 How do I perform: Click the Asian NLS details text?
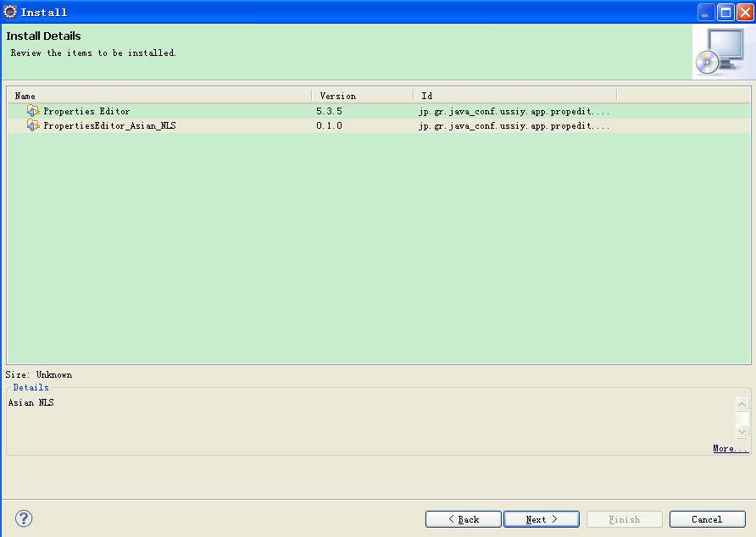[x=31, y=402]
